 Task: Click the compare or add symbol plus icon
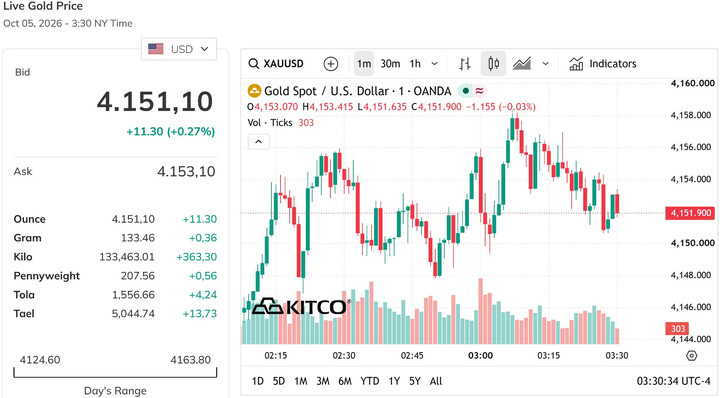(x=331, y=63)
